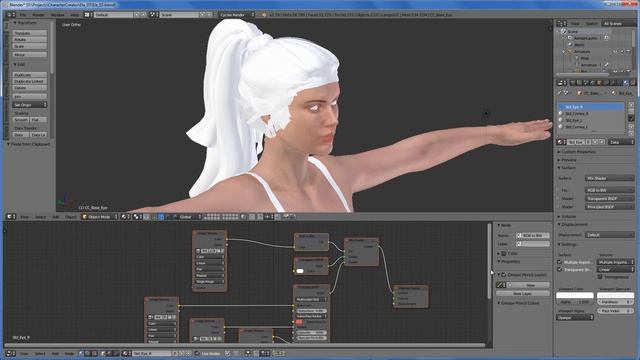Click the Delete button in Edit panel
The height and width of the screenshot is (360, 640).
click(x=30, y=88)
